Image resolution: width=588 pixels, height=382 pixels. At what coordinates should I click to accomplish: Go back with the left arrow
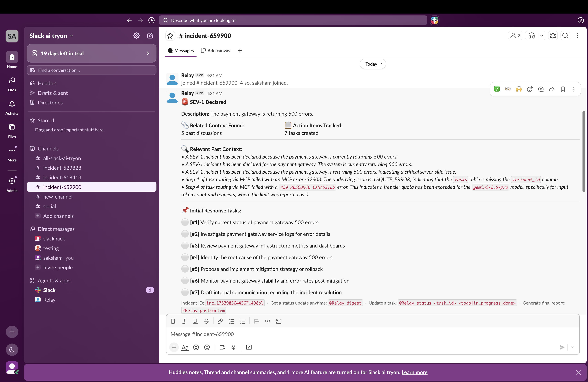point(129,20)
